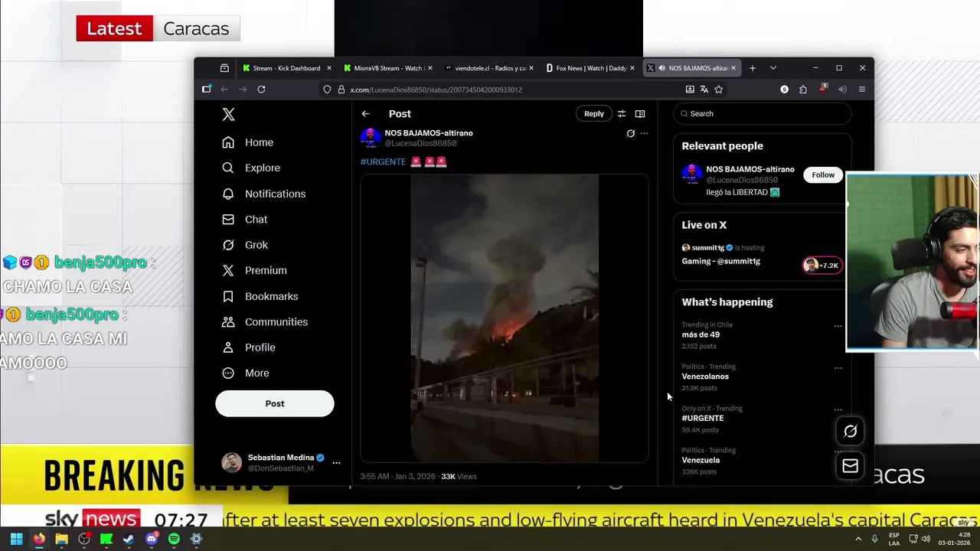Open the reply filter settings icon

point(622,113)
